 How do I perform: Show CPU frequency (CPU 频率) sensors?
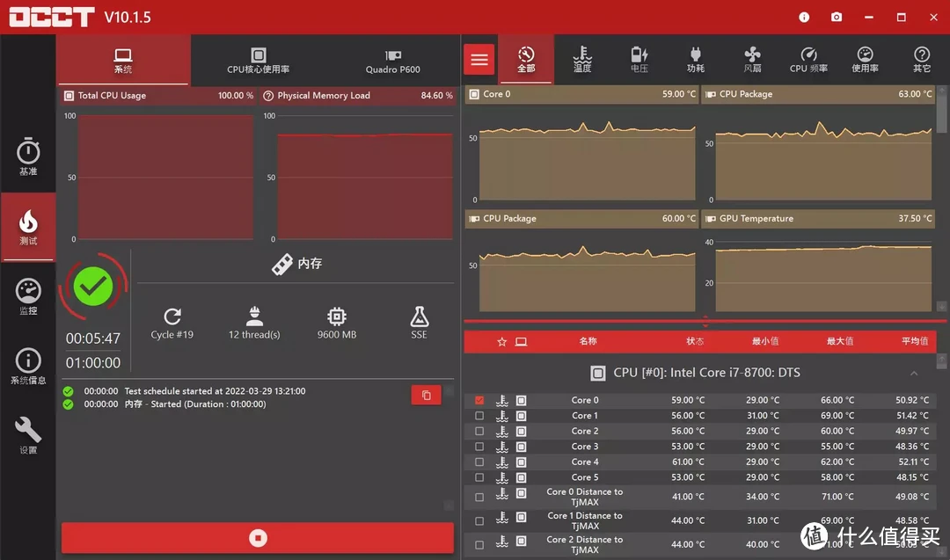click(x=808, y=59)
